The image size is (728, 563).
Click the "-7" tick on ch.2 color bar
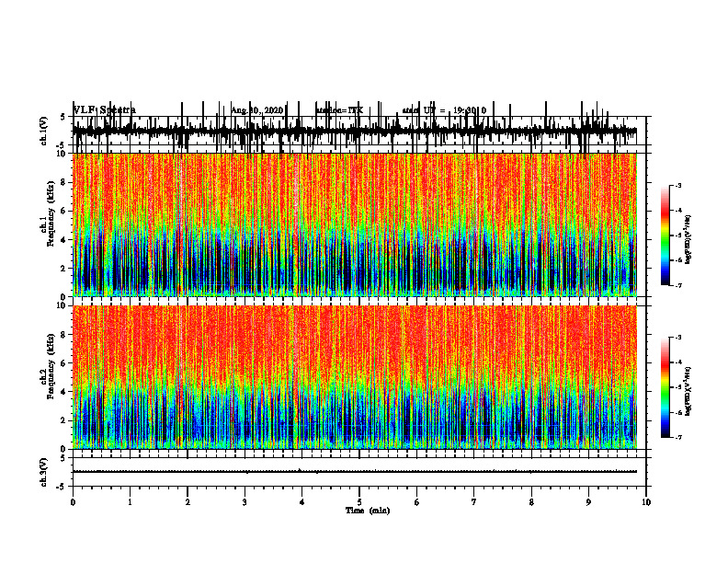pyautogui.click(x=678, y=437)
